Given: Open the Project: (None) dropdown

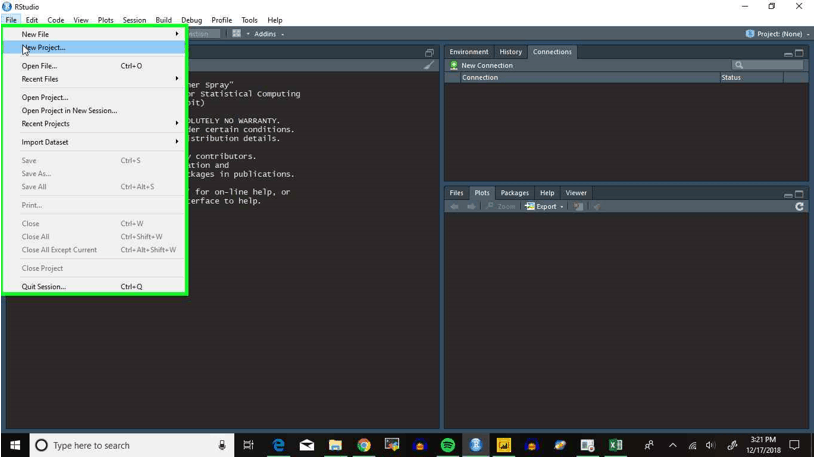Looking at the screenshot, I should pyautogui.click(x=778, y=34).
